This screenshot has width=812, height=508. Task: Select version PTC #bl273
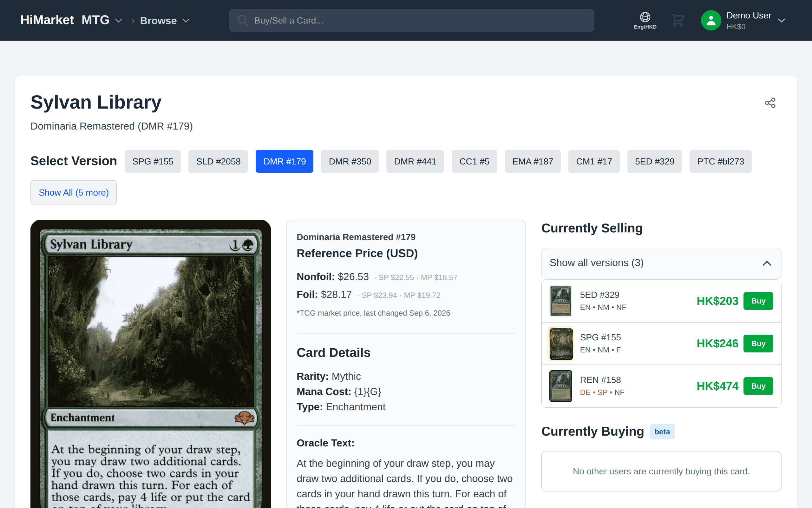[720, 161]
